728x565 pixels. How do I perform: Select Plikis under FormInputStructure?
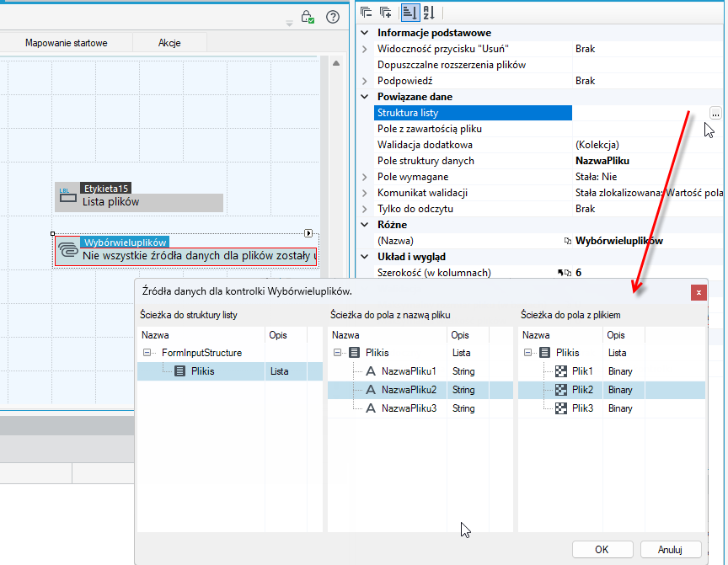pyautogui.click(x=202, y=371)
